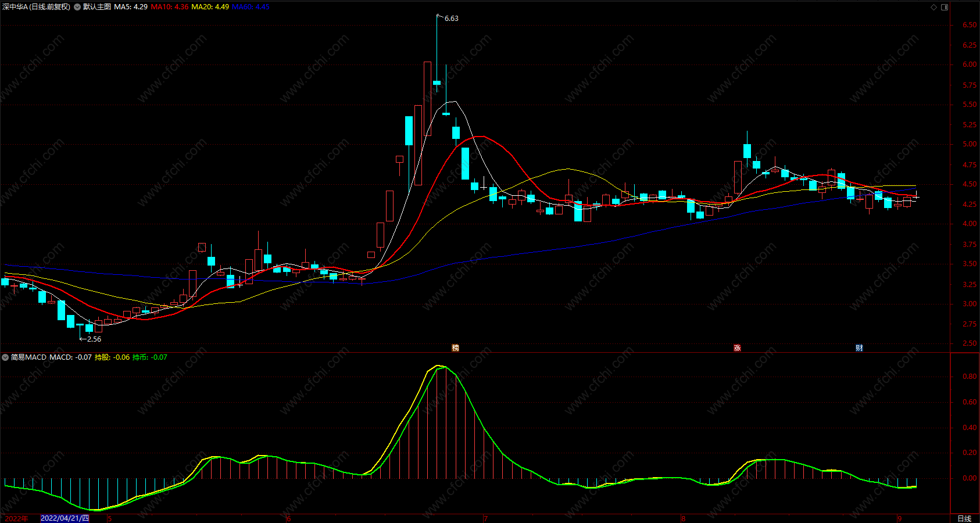Click the green 持币: -0.07 value

[150, 357]
